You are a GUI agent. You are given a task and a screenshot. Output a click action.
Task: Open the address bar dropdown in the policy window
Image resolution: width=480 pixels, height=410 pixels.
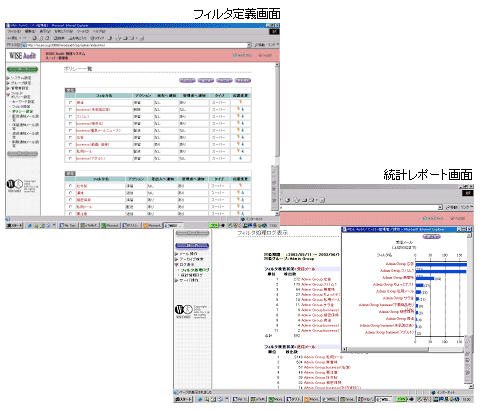(x=249, y=45)
